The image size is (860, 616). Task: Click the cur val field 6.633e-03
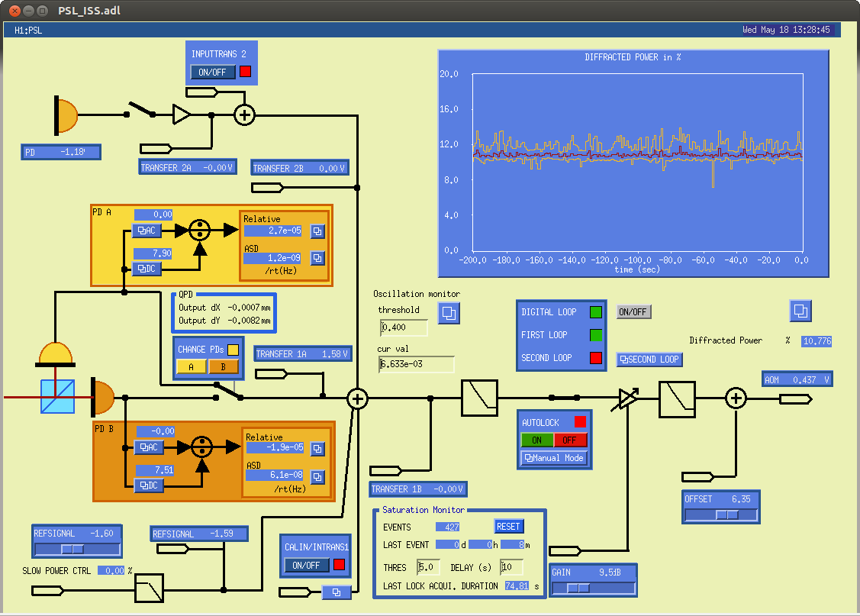pos(417,364)
